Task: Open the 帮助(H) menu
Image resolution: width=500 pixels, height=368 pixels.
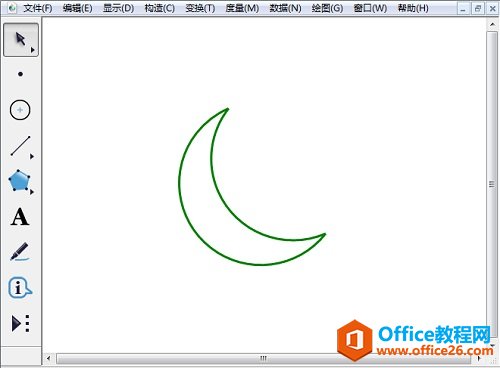Action: (413, 8)
